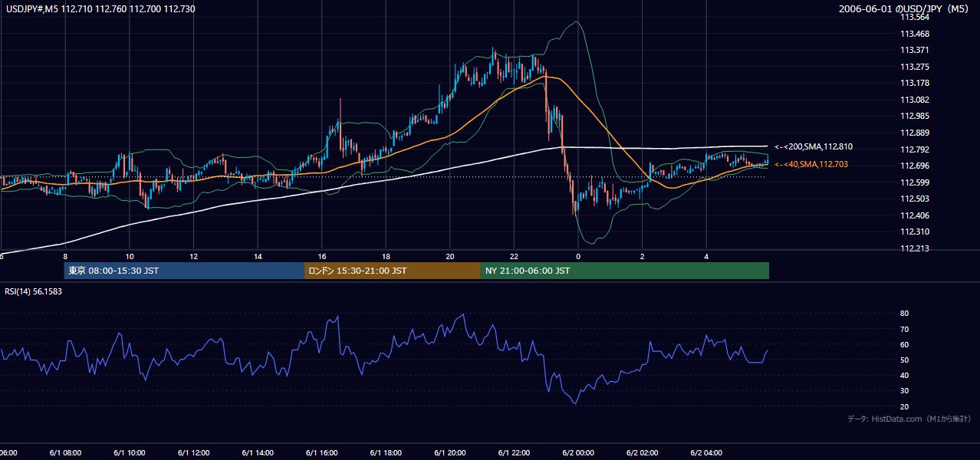The image size is (980, 460).
Task: Click price axis value 113.275
Action: point(914,67)
